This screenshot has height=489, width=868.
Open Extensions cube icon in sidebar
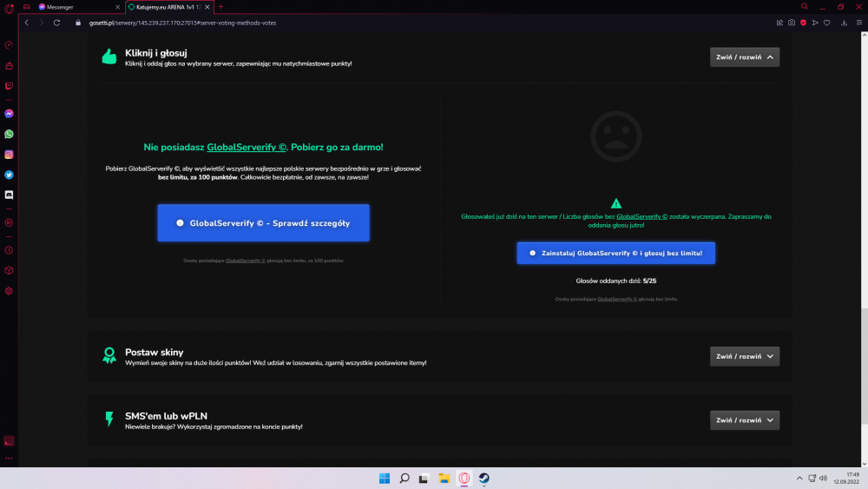coord(9,271)
